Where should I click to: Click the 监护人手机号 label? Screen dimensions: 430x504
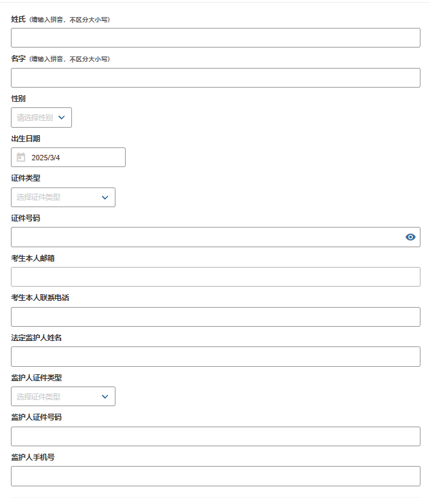pos(33,457)
